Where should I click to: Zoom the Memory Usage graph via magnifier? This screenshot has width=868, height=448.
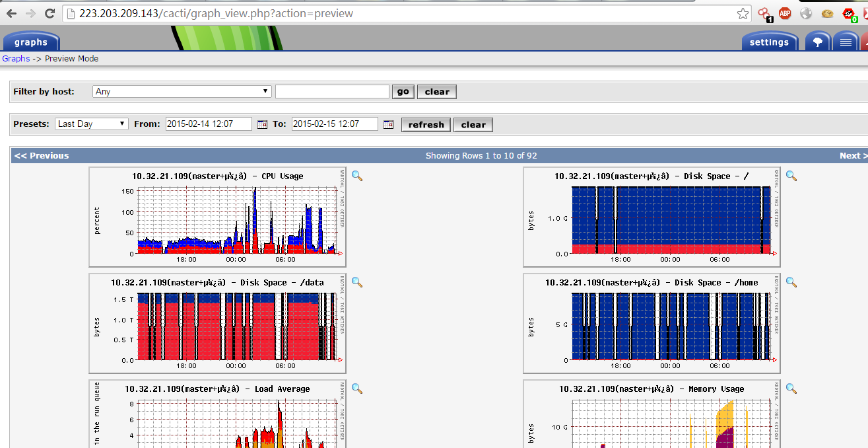click(791, 389)
